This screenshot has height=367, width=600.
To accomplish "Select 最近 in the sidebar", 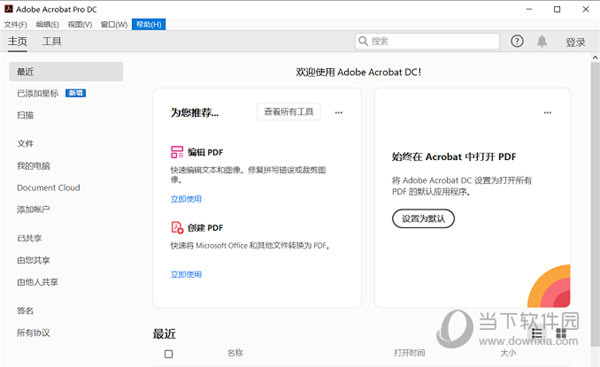I will (66, 72).
